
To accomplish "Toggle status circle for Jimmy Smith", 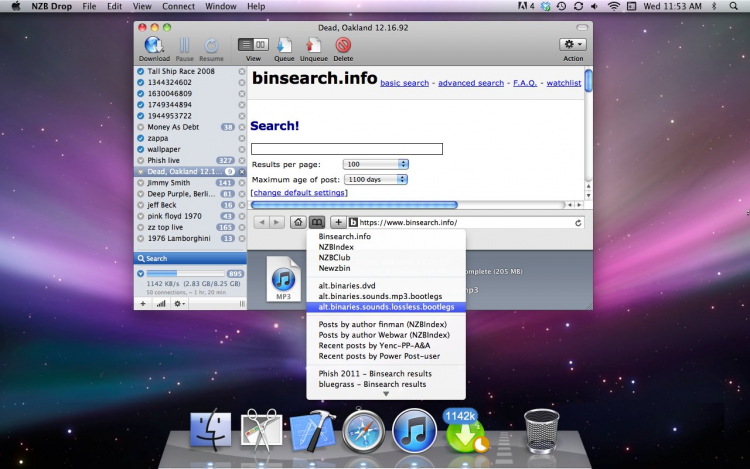I will 141,183.
